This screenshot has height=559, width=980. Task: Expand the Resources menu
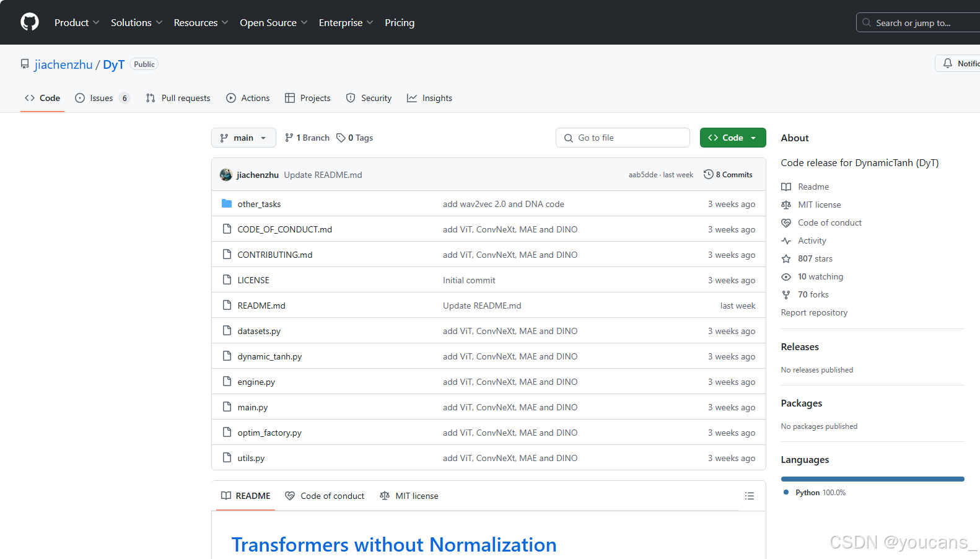(x=201, y=22)
